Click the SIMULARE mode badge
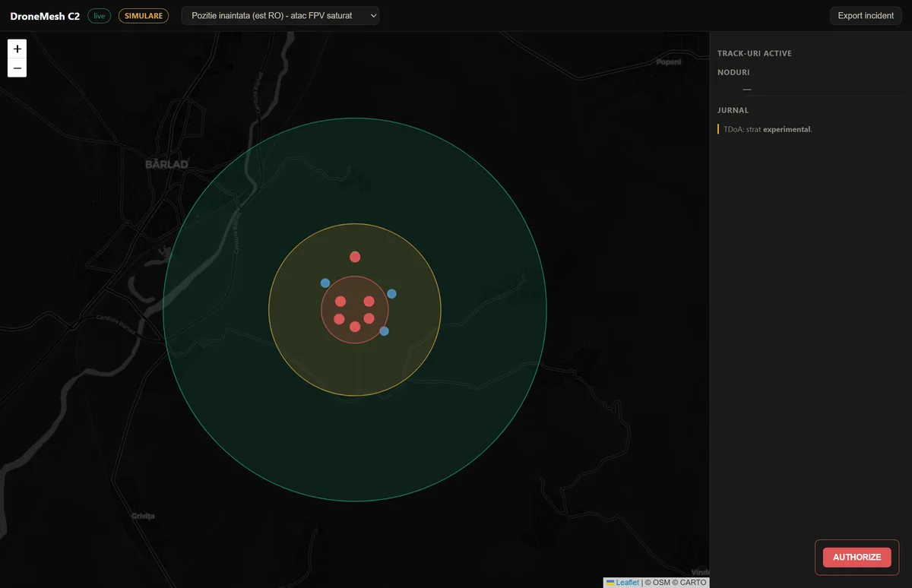Image resolution: width=912 pixels, height=588 pixels. [x=144, y=16]
